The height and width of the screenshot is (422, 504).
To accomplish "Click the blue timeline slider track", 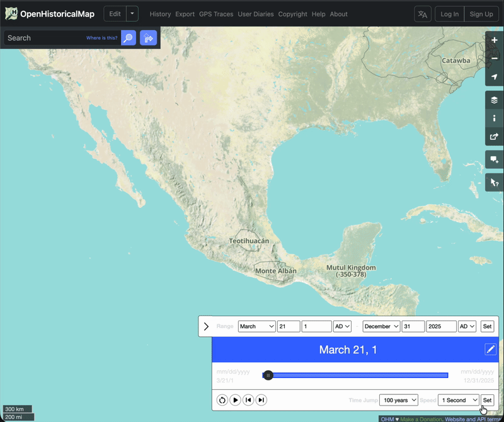I will pos(355,375).
